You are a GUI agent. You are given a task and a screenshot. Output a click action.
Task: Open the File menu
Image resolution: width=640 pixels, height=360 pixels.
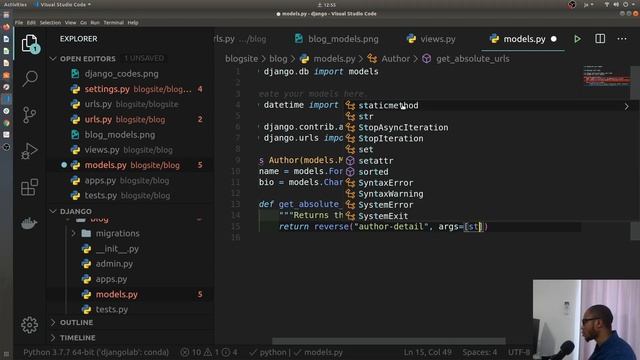pyautogui.click(x=19, y=22)
